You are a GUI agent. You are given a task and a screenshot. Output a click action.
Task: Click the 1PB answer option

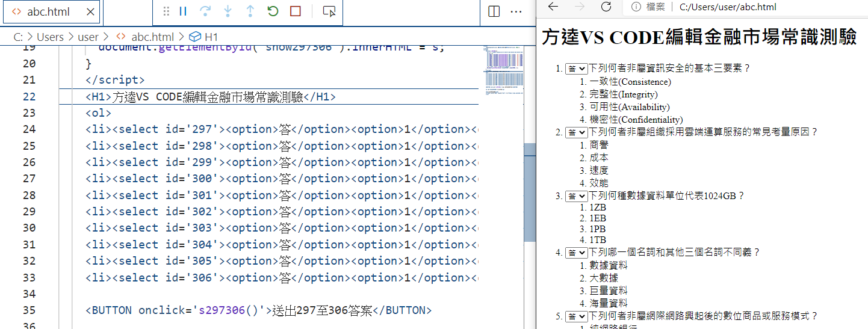click(x=598, y=229)
